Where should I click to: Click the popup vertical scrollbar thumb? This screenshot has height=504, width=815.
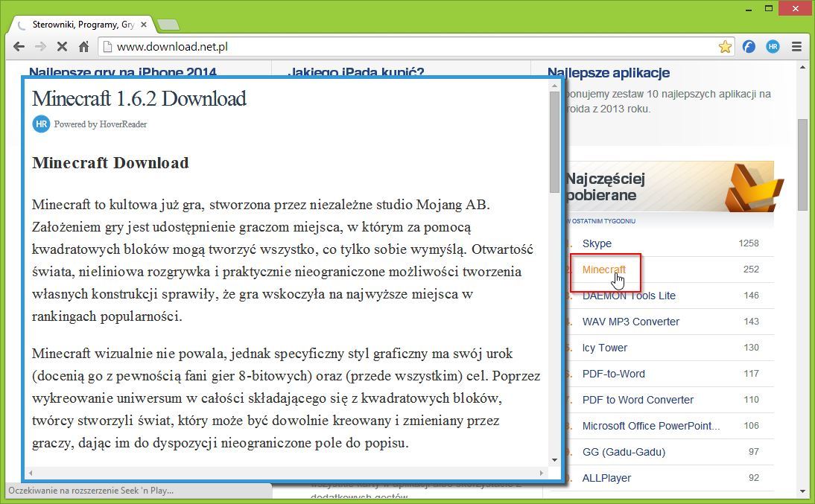point(554,142)
